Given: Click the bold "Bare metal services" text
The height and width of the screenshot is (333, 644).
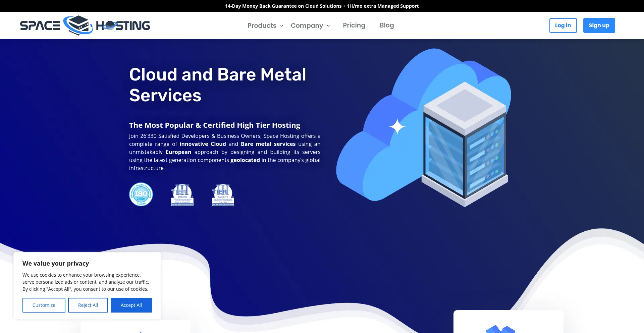Looking at the screenshot, I should pos(268,144).
